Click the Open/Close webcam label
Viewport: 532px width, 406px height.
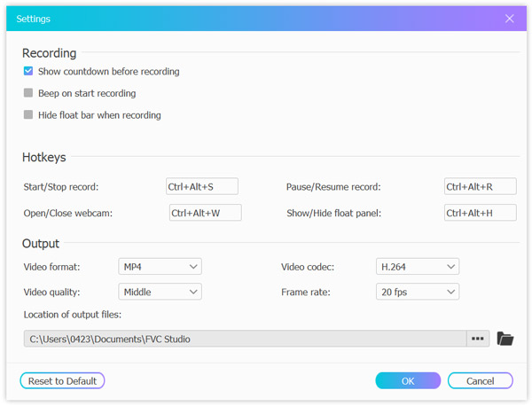[68, 213]
